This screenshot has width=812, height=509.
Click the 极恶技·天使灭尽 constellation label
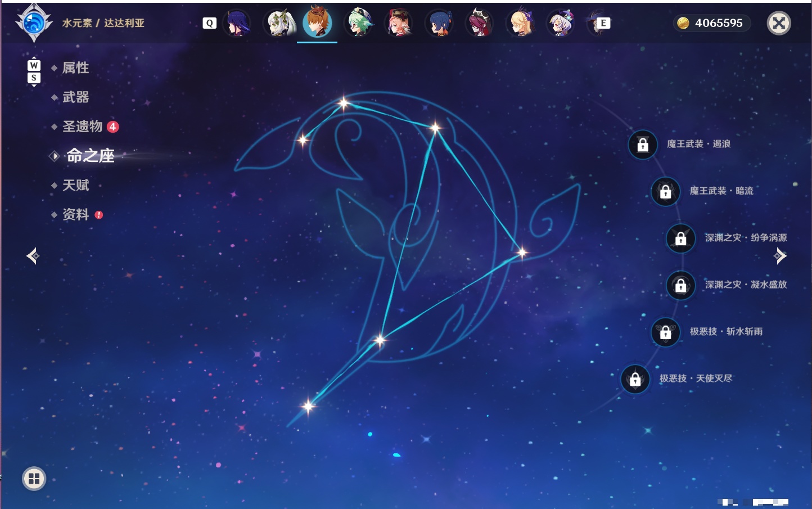696,378
